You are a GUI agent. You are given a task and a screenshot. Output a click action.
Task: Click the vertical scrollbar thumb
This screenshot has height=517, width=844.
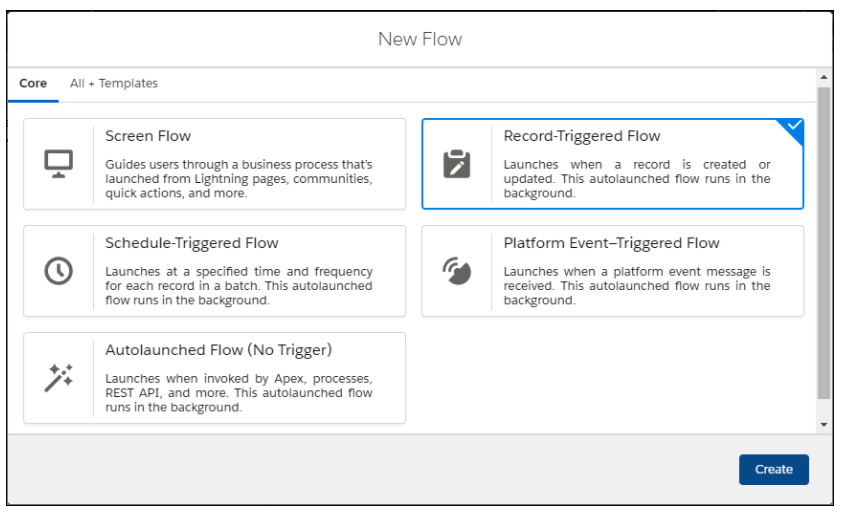824,243
